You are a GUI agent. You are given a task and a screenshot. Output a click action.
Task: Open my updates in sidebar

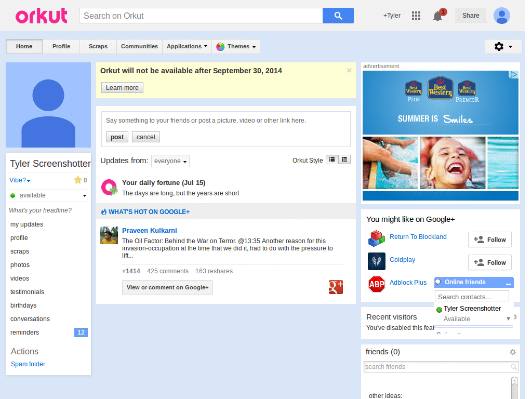(x=27, y=224)
